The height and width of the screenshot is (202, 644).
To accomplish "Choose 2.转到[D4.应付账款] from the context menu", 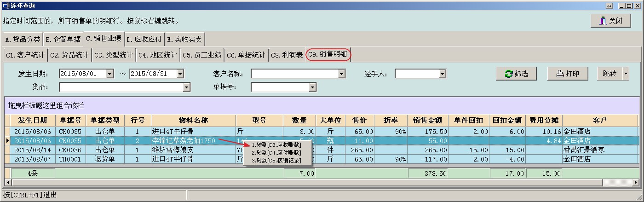I will click(276, 152).
